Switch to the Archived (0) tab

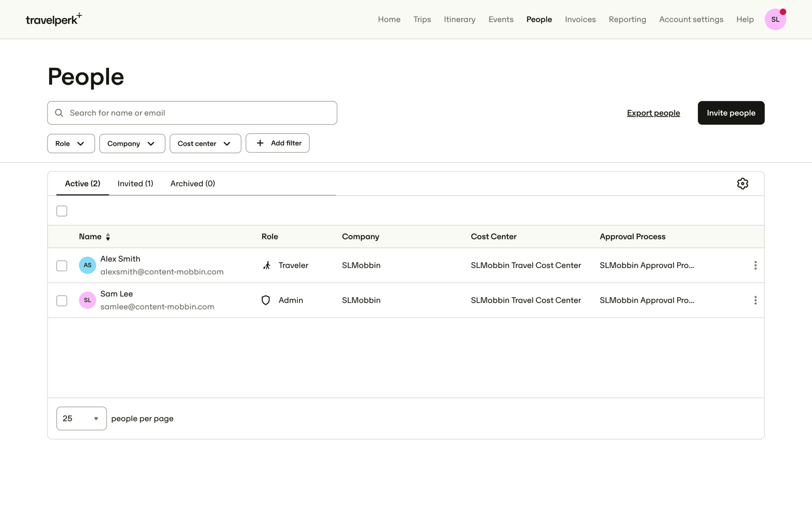(192, 183)
